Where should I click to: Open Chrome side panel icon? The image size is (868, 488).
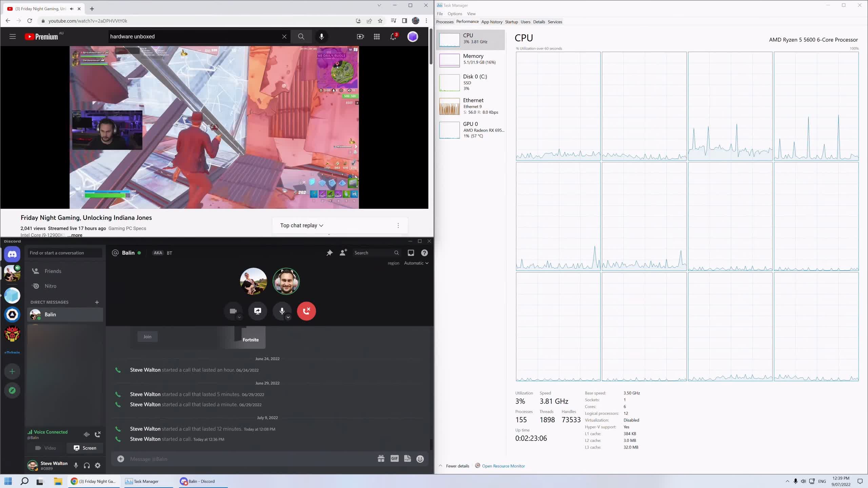pos(404,21)
